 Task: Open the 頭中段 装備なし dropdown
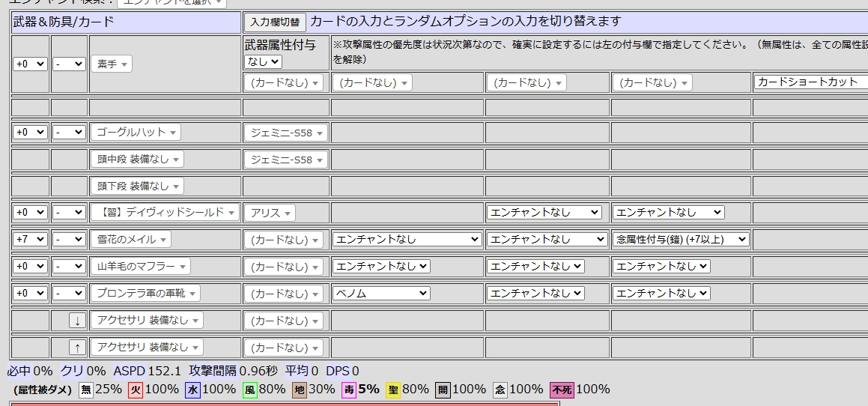pyautogui.click(x=137, y=160)
